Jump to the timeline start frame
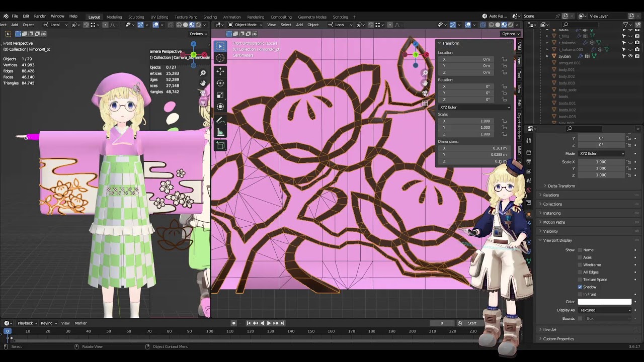This screenshot has height=362, width=644. (x=249, y=323)
